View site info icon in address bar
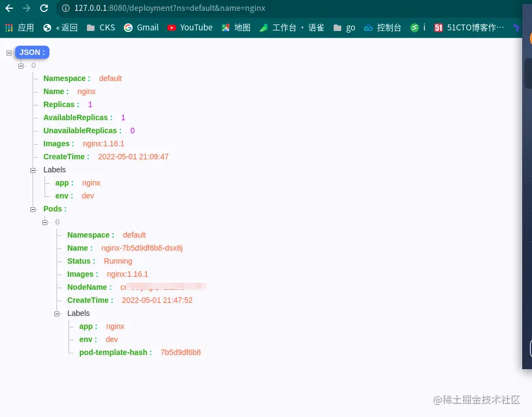The height and width of the screenshot is (417, 532). 66,8
